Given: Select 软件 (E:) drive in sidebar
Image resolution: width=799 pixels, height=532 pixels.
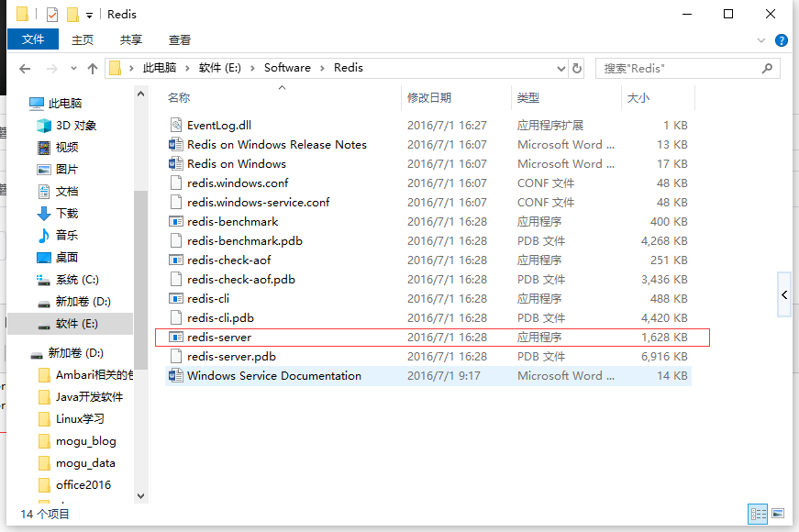Looking at the screenshot, I should [x=70, y=324].
